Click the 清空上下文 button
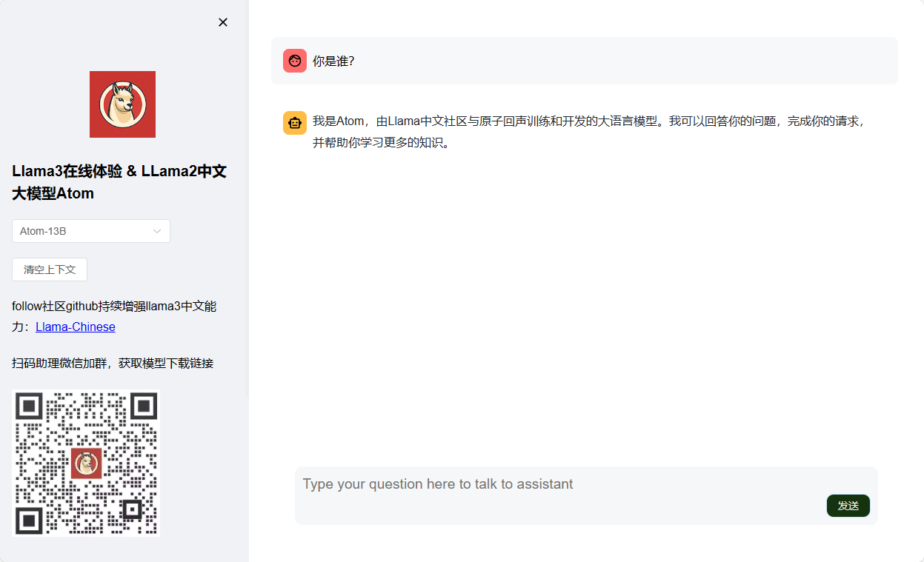Viewport: 924px width, 562px height. [49, 270]
